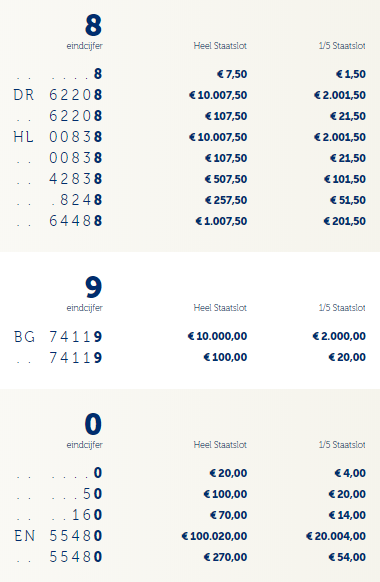Click Heel Staatslot header under 9

[220, 308]
